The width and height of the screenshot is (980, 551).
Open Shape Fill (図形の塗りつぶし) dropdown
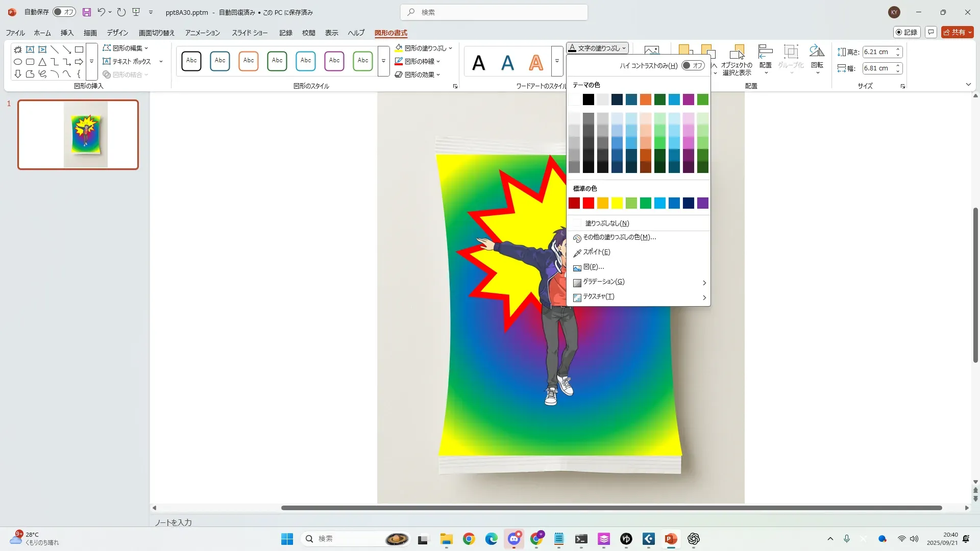(x=424, y=48)
